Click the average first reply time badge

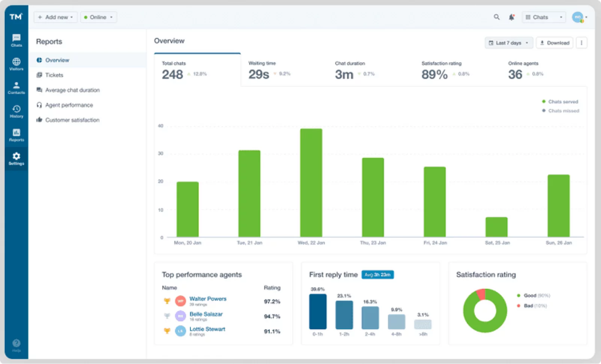(377, 275)
